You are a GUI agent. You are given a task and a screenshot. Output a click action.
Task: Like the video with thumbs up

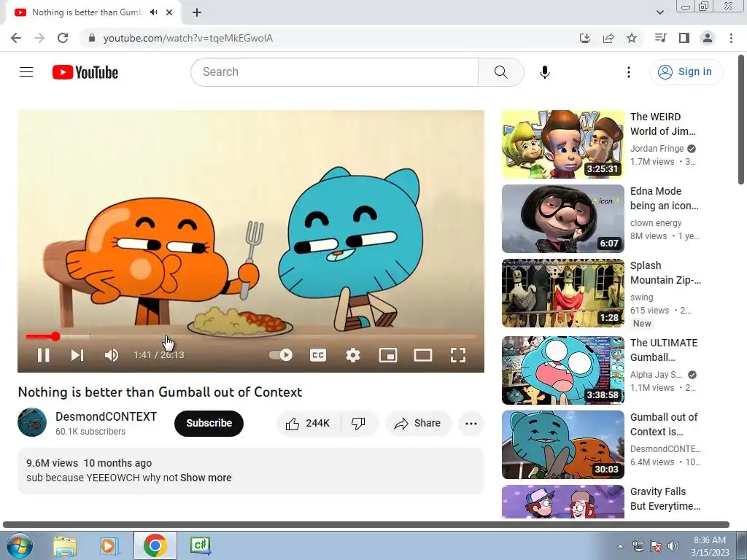coord(309,424)
